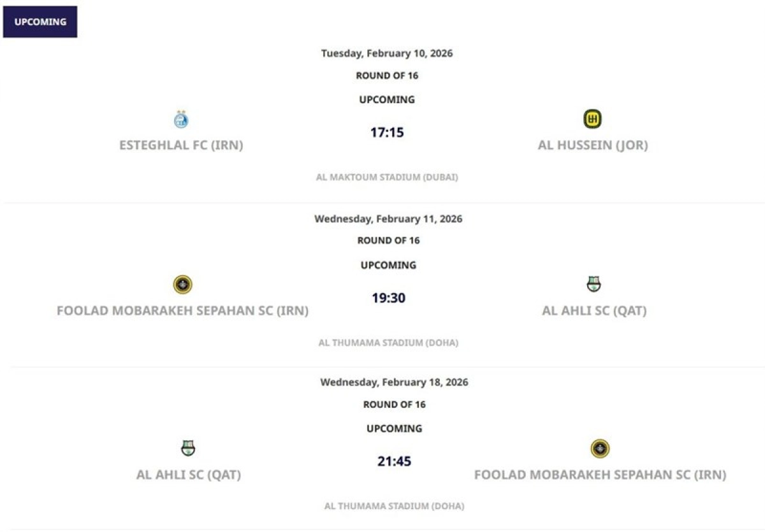The height and width of the screenshot is (532, 765).
Task: Click the 17:15 kickoff time
Action: click(387, 133)
